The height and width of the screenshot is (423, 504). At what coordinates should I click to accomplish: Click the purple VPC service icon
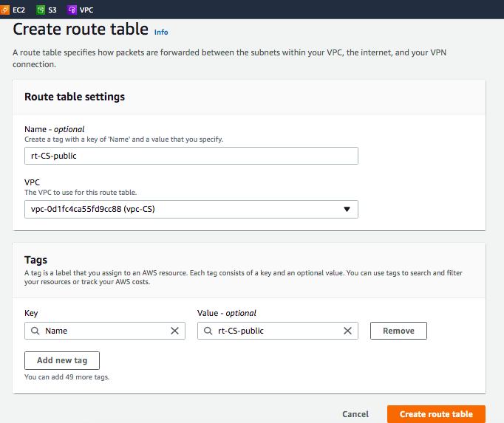point(72,10)
